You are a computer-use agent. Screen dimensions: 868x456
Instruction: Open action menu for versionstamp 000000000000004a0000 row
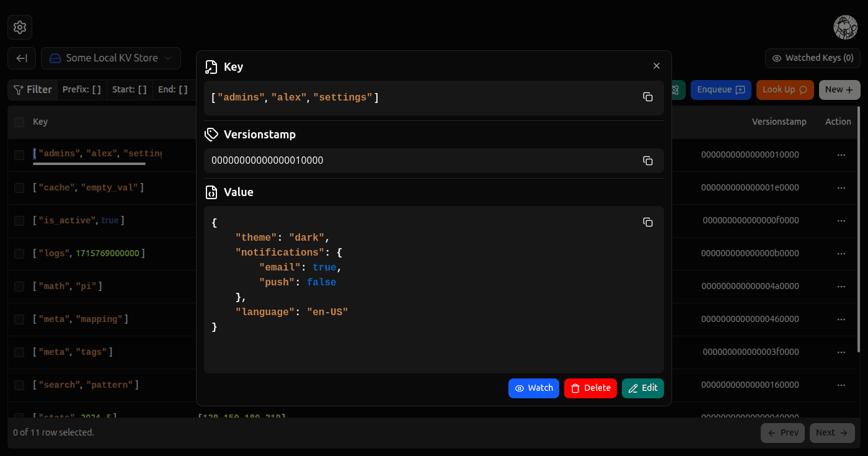841,287
